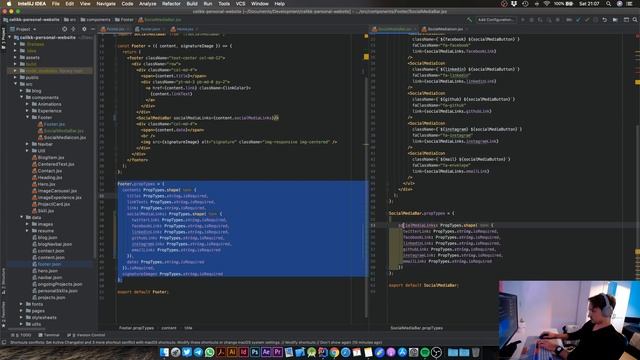Viewport: 640px width, 360px height.
Task: Click the Wi-Fi status icon
Action: point(547,4)
